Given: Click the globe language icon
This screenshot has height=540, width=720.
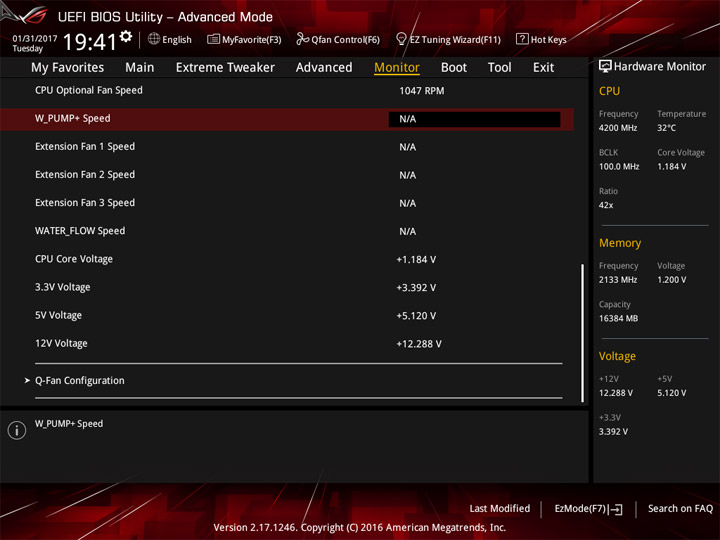Looking at the screenshot, I should point(154,39).
